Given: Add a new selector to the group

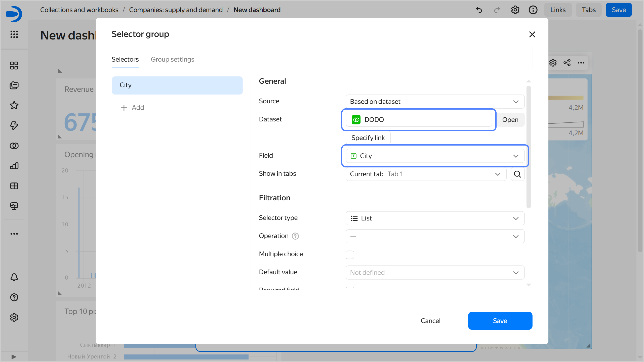Looking at the screenshot, I should (x=132, y=108).
